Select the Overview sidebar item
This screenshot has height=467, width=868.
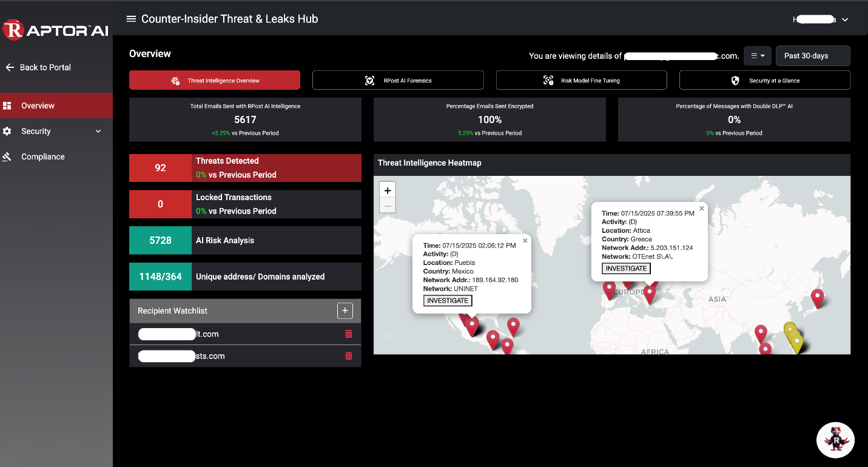coord(56,106)
